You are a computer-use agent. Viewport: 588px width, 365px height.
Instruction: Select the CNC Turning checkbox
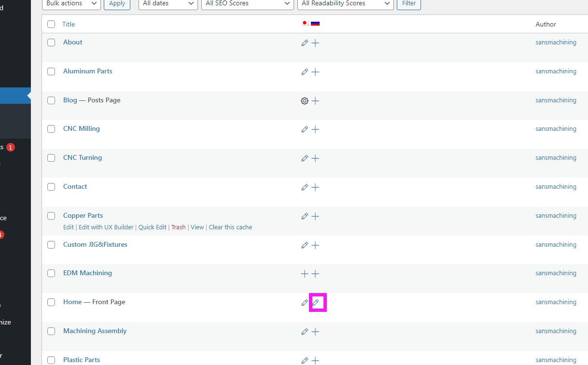point(51,158)
